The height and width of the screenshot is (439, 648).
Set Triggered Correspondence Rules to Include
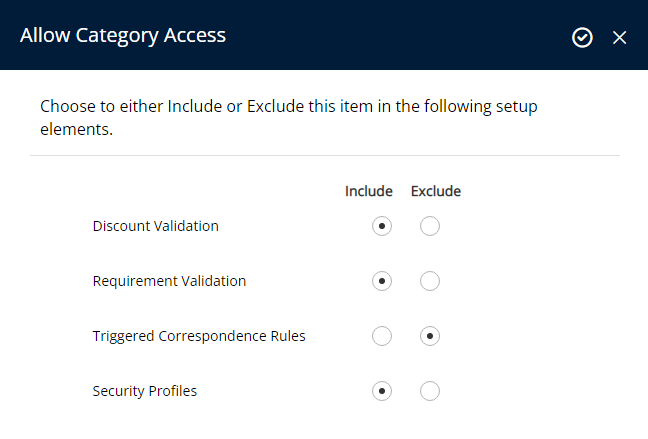tap(382, 336)
